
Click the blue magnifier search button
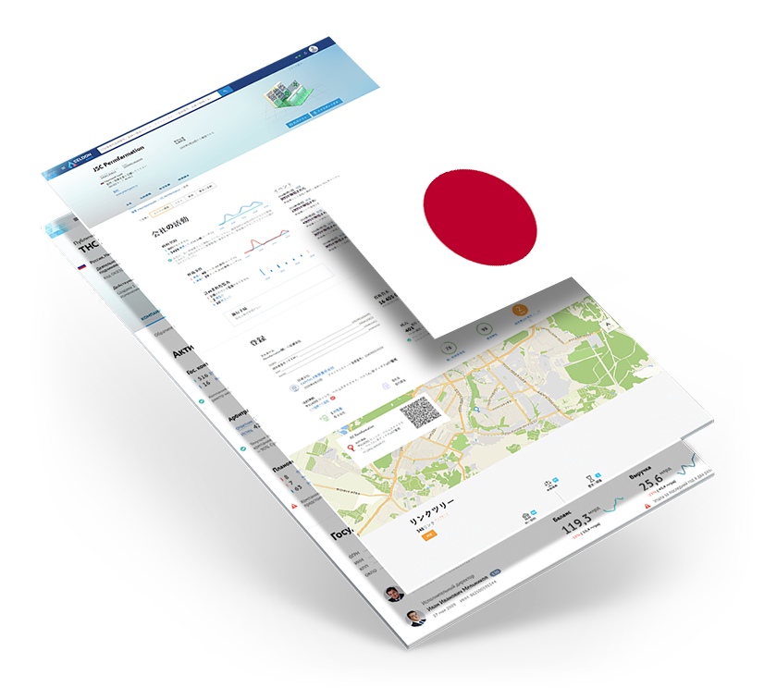pyautogui.click(x=226, y=90)
